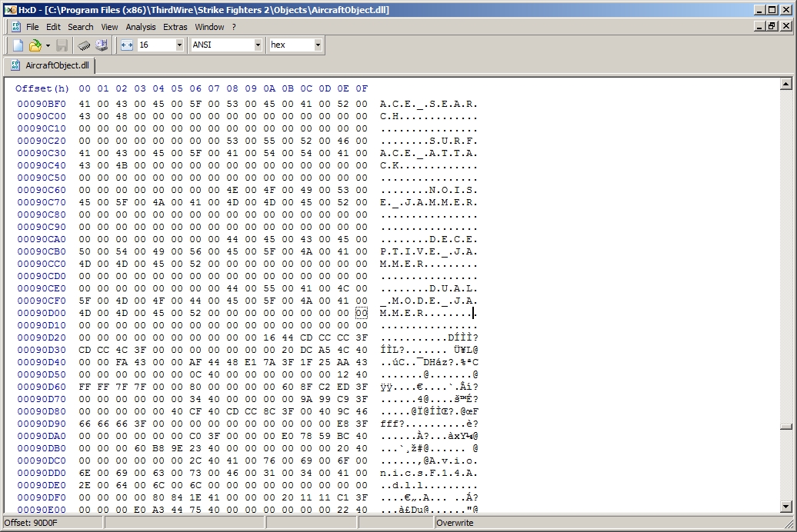Open the Window menu

pyautogui.click(x=209, y=27)
